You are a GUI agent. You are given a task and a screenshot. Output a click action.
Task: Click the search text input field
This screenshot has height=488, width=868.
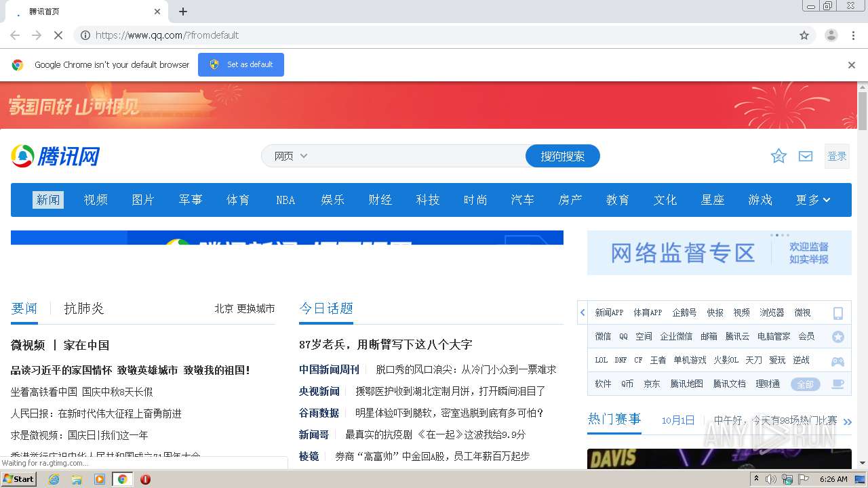coord(417,156)
